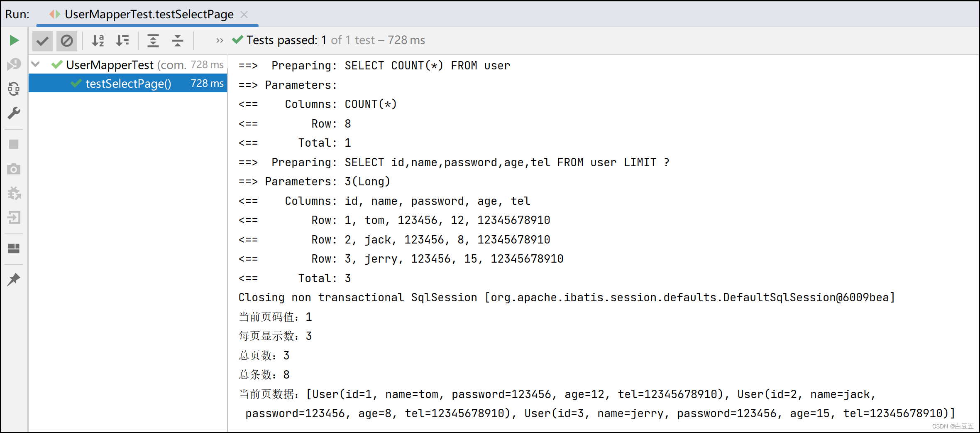This screenshot has width=980, height=433.
Task: Click the row containing 'jerry, 123456, 15'
Action: click(401, 259)
